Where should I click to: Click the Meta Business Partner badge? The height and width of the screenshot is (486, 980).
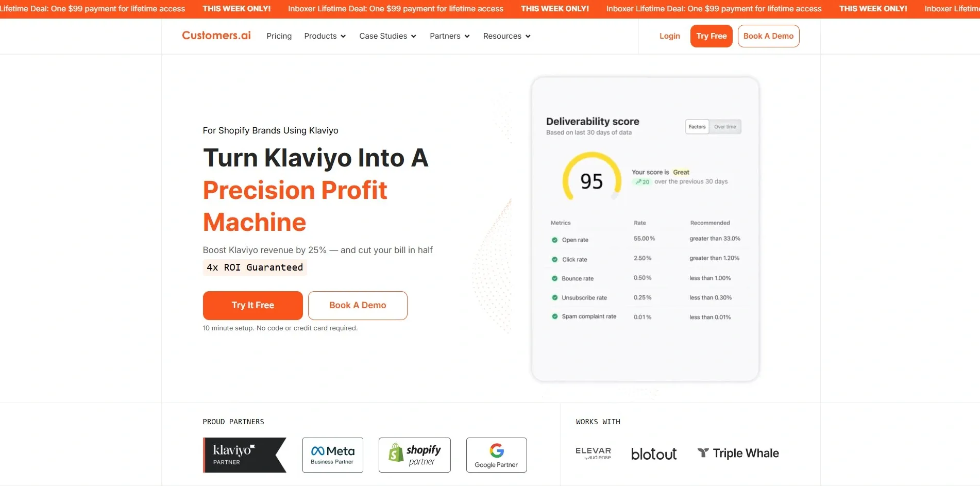(x=332, y=455)
